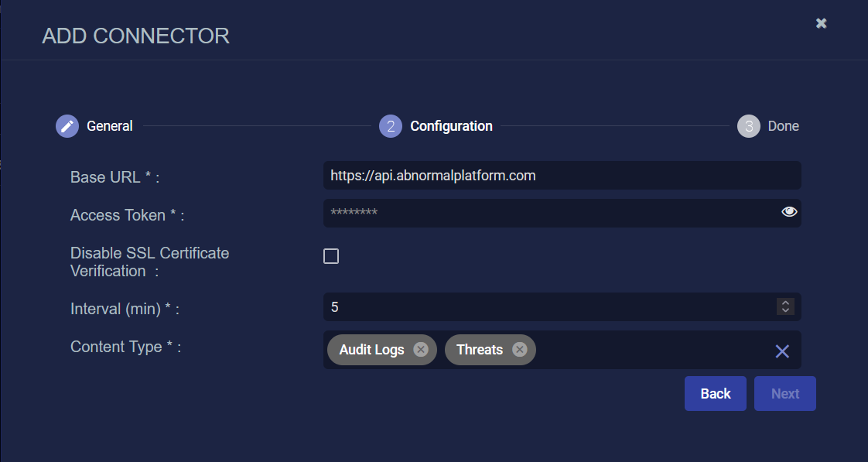
Task: Select the General step label
Action: pyautogui.click(x=110, y=126)
